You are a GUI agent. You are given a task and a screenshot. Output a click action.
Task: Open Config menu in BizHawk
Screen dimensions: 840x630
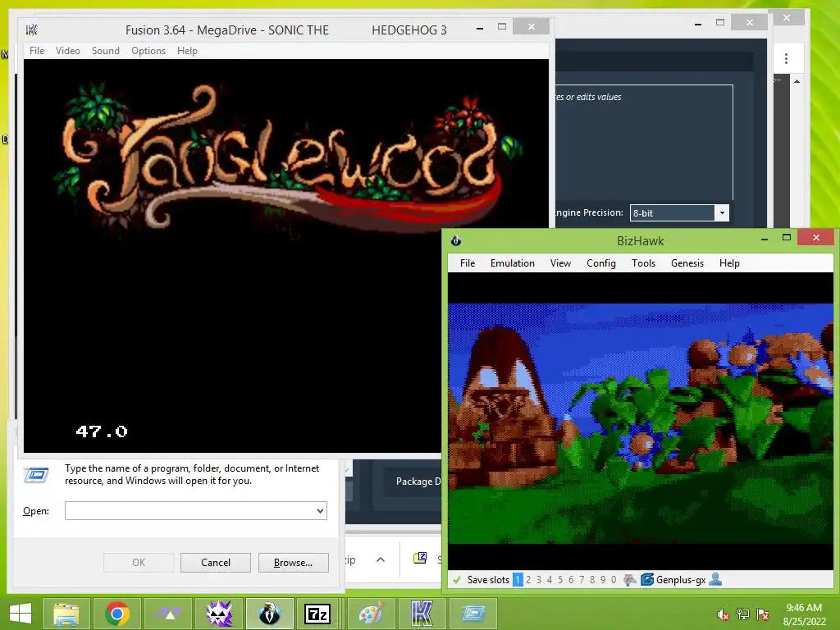pyautogui.click(x=601, y=263)
